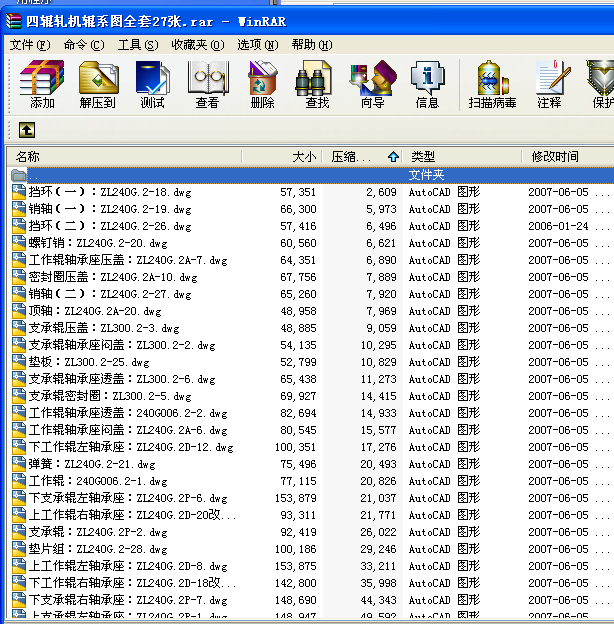Select file 支承辊轴承座透盖：ZL300.2-6.dwg
The height and width of the screenshot is (624, 614).
(122, 379)
